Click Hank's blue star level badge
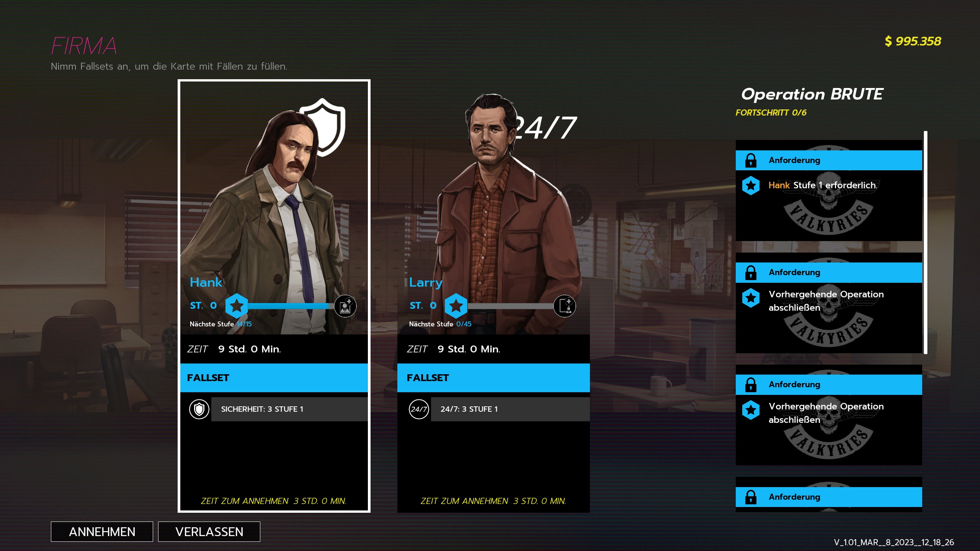 237,306
